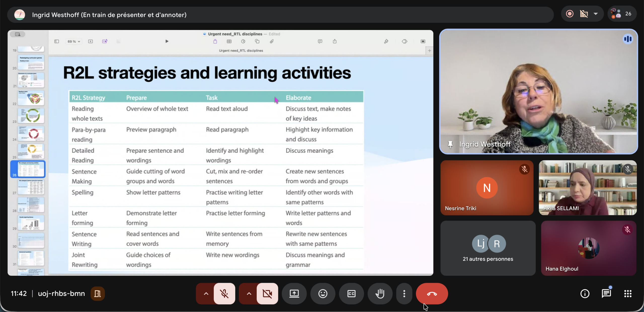Open more options three-dot menu
This screenshot has width=644, height=312.
click(404, 294)
